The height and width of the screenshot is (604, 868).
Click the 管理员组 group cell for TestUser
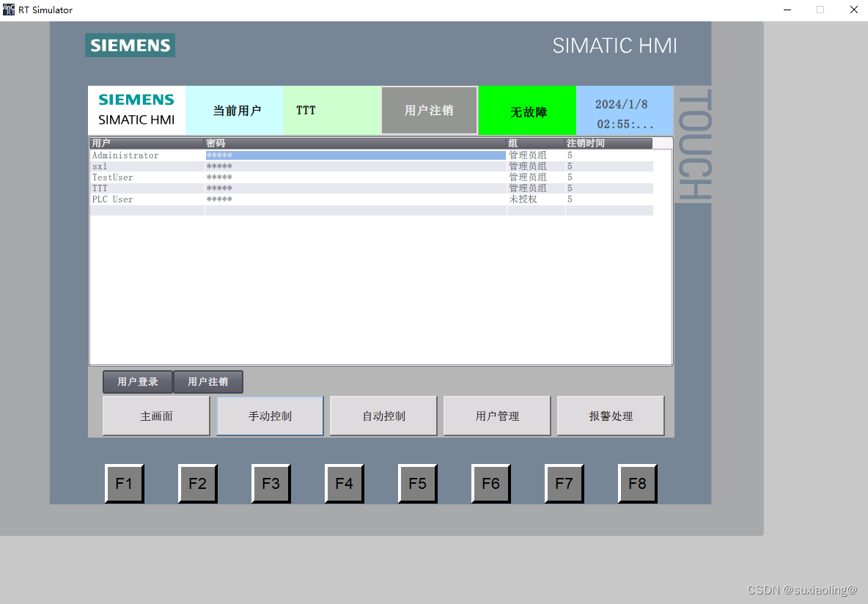536,177
